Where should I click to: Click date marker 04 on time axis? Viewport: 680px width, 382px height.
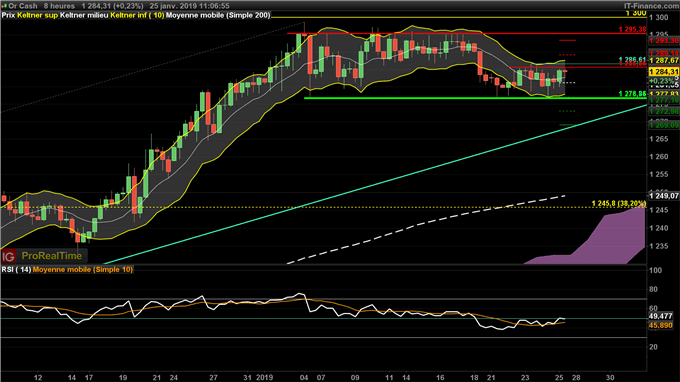304,378
